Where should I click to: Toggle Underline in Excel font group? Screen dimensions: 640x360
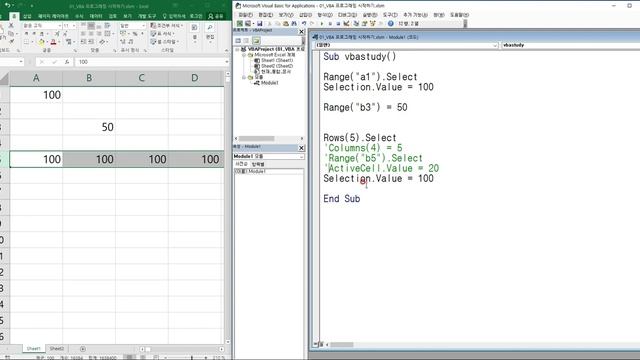point(42,33)
